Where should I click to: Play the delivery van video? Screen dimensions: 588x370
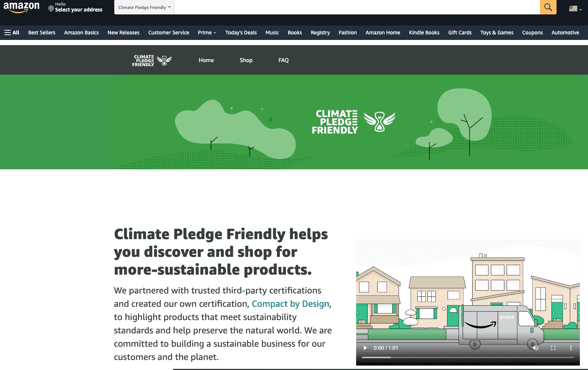365,348
